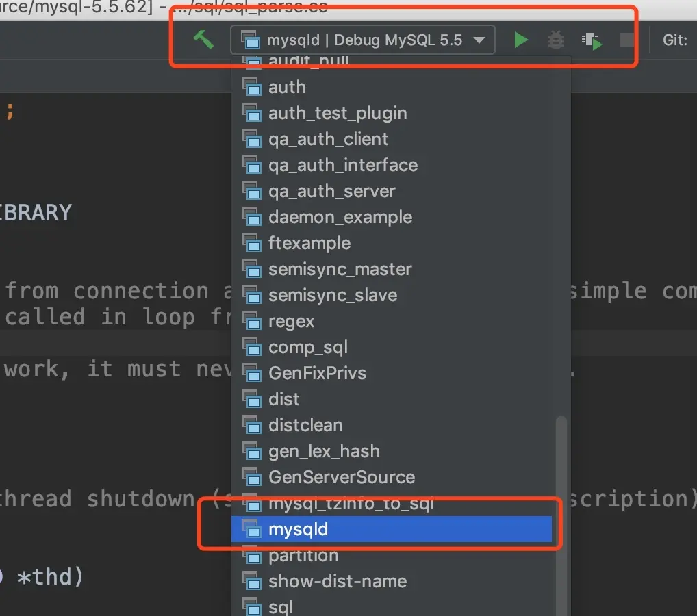Open the run configuration dropdown arrow
697x616 pixels.
pyautogui.click(x=479, y=40)
